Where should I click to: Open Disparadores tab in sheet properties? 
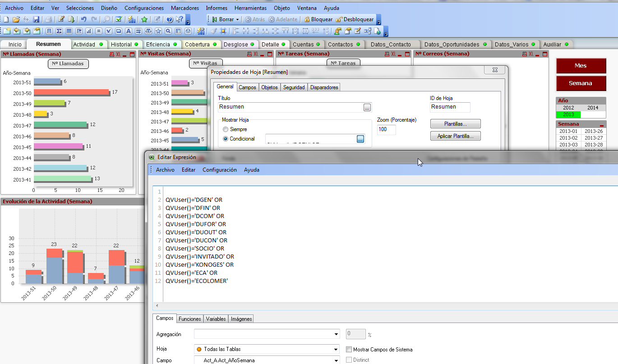point(324,87)
